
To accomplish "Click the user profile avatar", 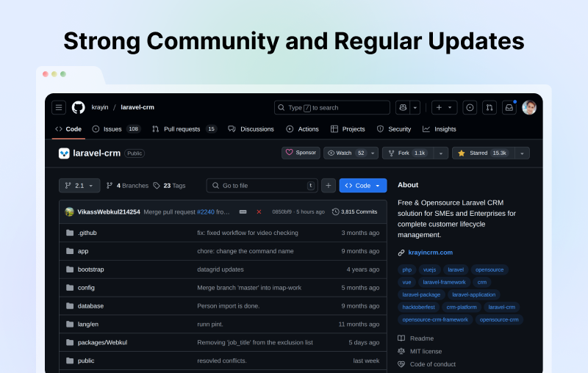I will pos(529,107).
